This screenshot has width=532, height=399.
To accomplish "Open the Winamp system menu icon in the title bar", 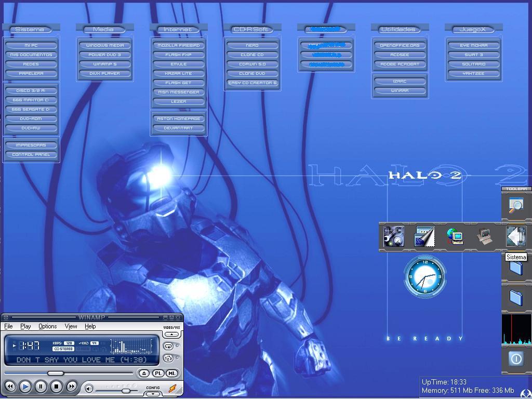I will (x=6, y=317).
